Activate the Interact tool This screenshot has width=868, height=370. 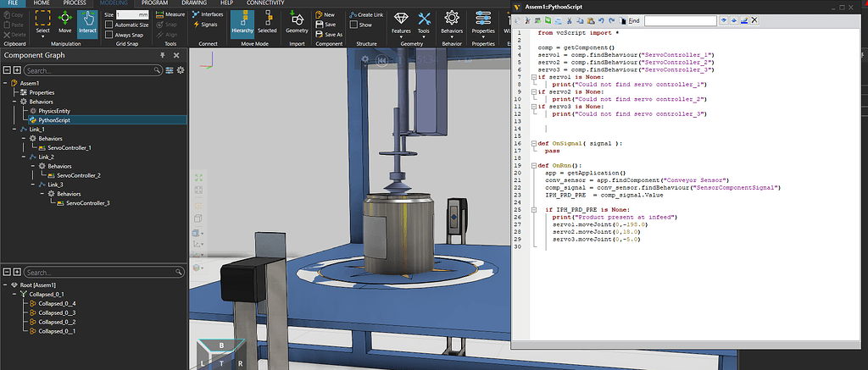[86, 22]
